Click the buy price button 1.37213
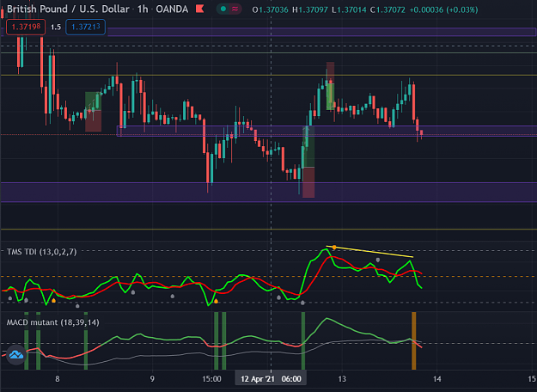Viewport: 537px width, 392px height. click(86, 27)
